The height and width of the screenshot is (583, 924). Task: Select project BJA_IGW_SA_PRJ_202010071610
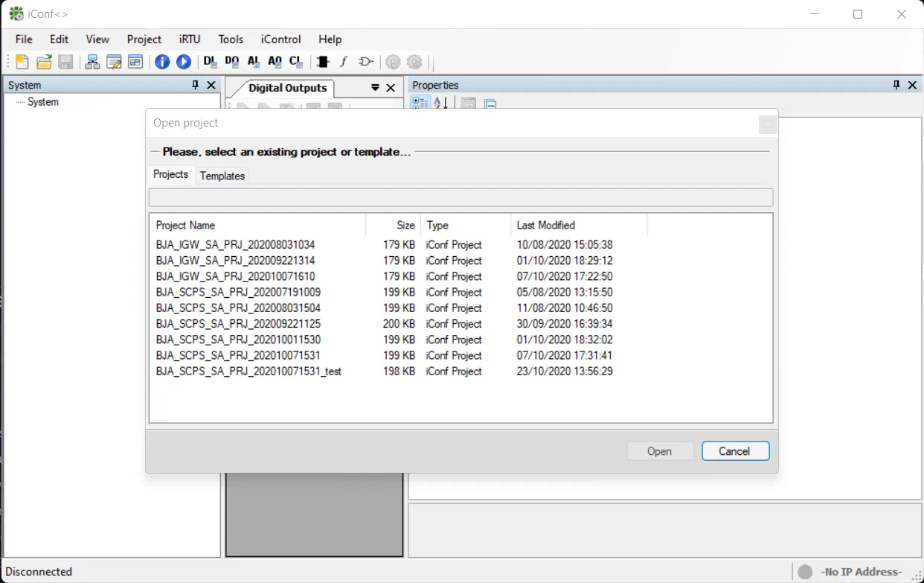pos(236,276)
